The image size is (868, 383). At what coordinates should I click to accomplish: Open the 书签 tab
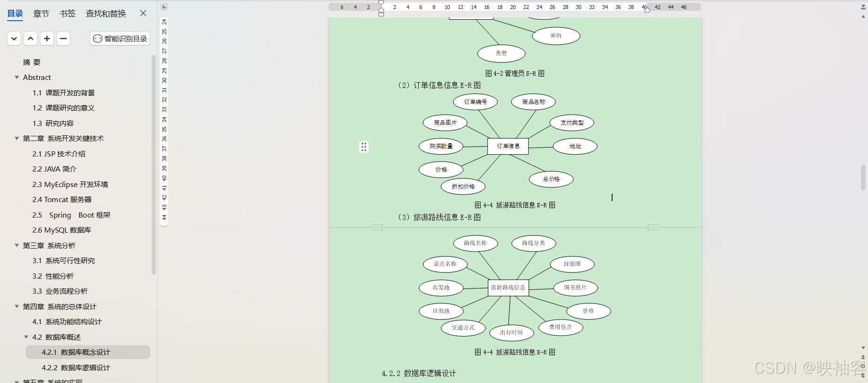(x=68, y=14)
